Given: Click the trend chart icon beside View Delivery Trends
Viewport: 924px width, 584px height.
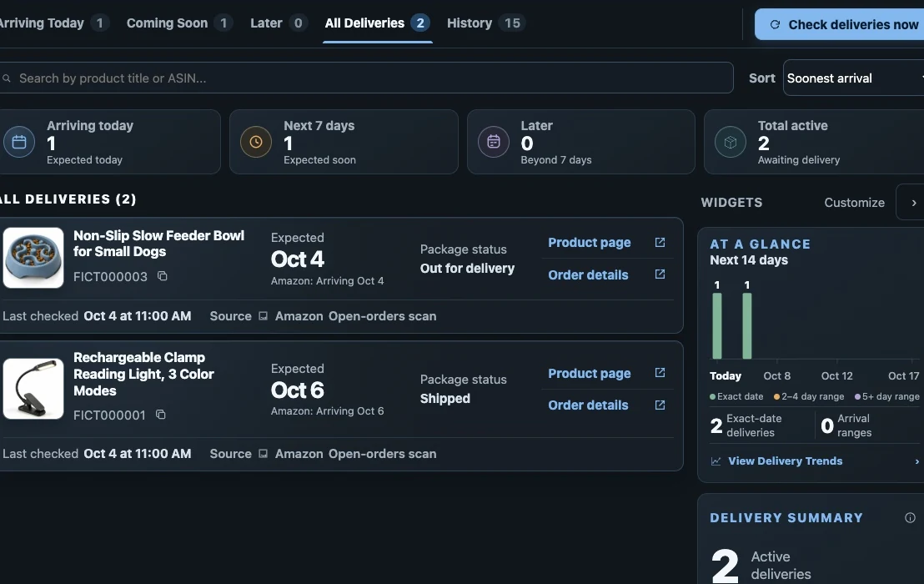Looking at the screenshot, I should (x=716, y=461).
